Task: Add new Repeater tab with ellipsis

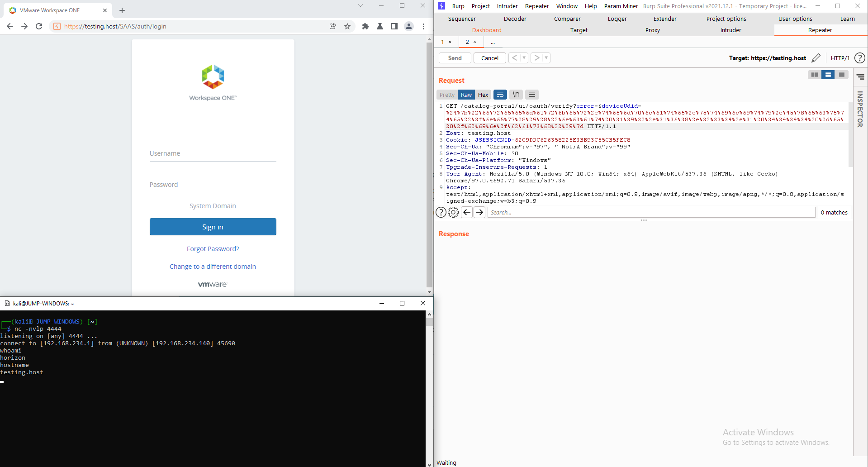Action: point(493,42)
